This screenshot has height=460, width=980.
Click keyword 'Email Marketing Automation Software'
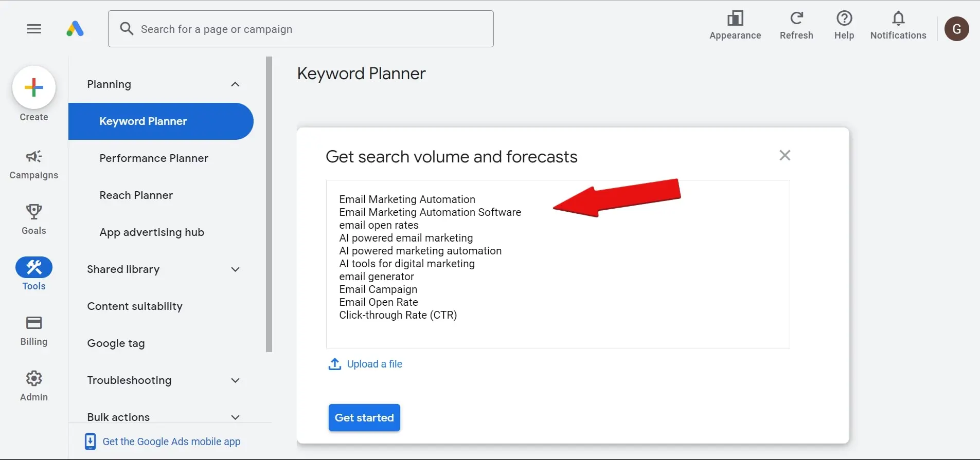pos(430,212)
